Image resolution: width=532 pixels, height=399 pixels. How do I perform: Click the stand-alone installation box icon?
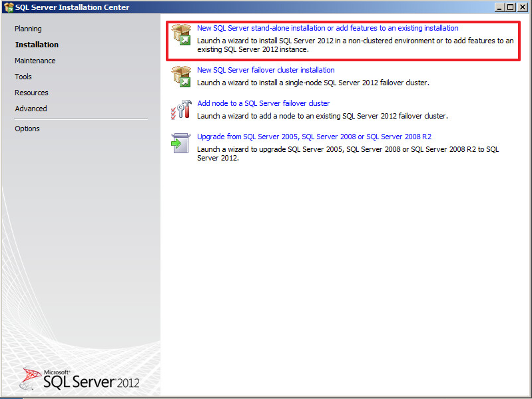[x=181, y=35]
